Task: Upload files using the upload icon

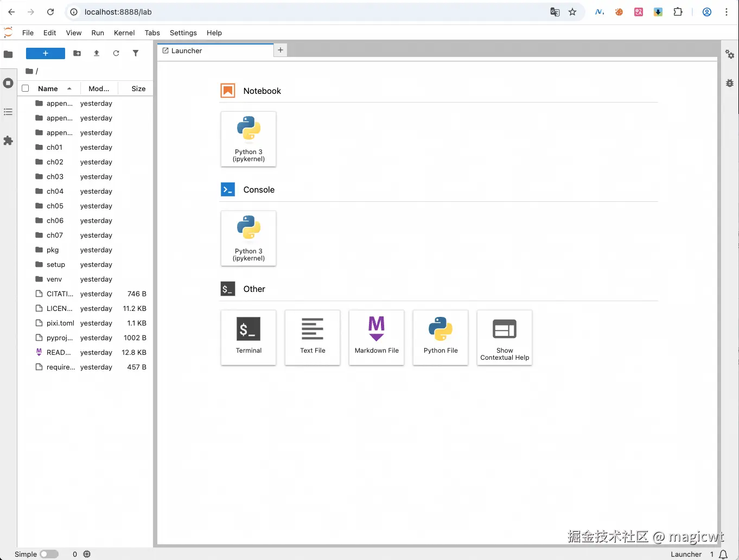Action: click(x=97, y=53)
